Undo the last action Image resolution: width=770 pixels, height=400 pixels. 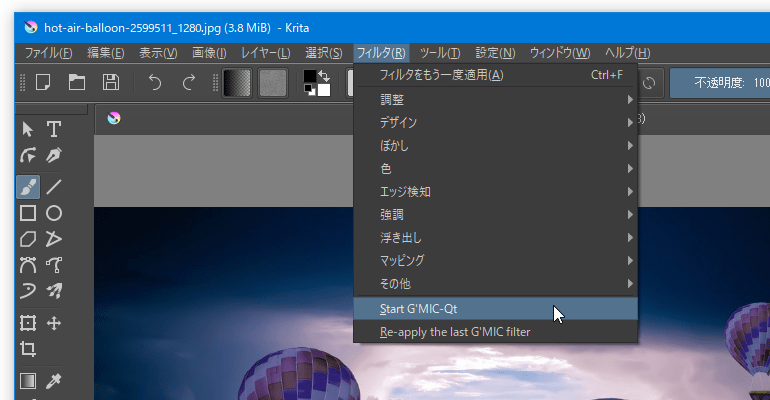pyautogui.click(x=155, y=82)
